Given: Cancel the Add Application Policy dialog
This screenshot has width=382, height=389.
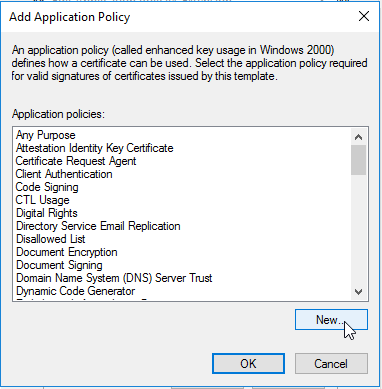Looking at the screenshot, I should tap(331, 364).
